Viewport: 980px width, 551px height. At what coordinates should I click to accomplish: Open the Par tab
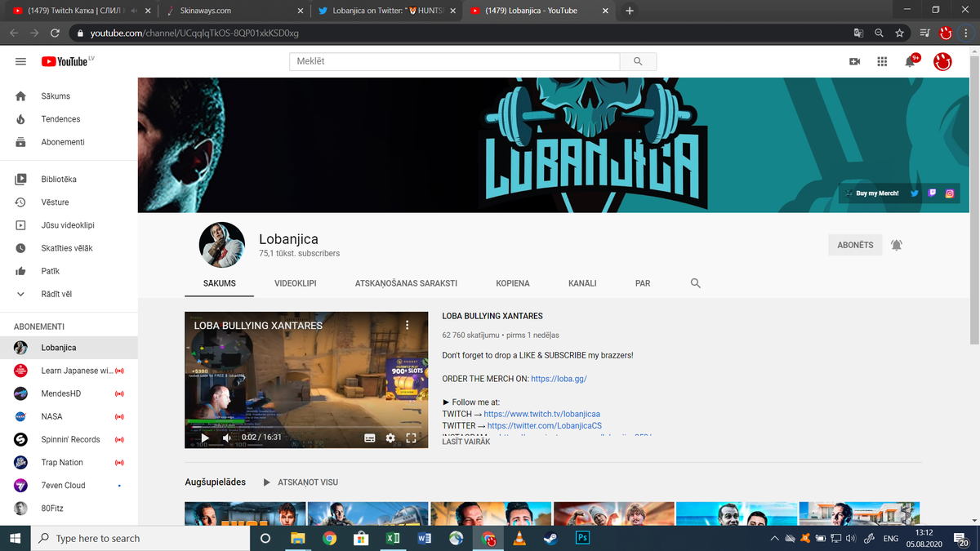pyautogui.click(x=643, y=283)
